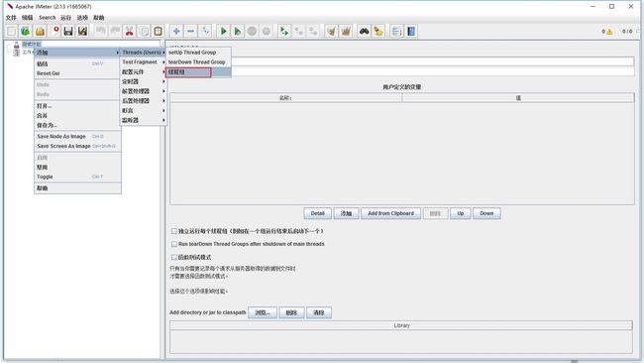Expand the Test Fragment submenu
The image size is (644, 363).
pos(143,62)
